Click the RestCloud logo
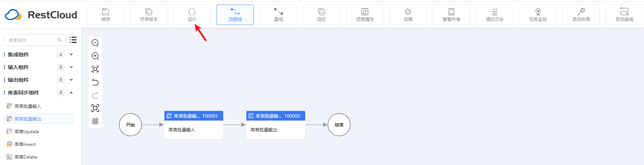The image size is (644, 165). (41, 15)
